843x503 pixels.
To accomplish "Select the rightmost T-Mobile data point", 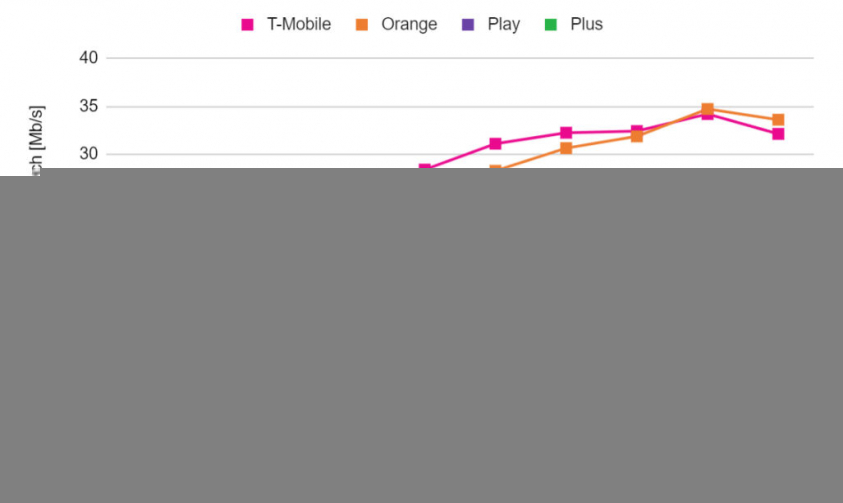I will coord(778,134).
